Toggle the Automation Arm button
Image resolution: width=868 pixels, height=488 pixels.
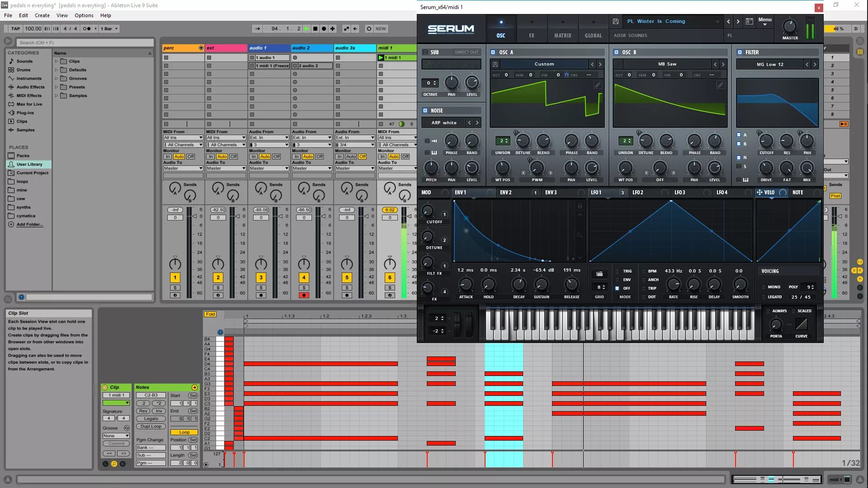pyautogui.click(x=346, y=28)
